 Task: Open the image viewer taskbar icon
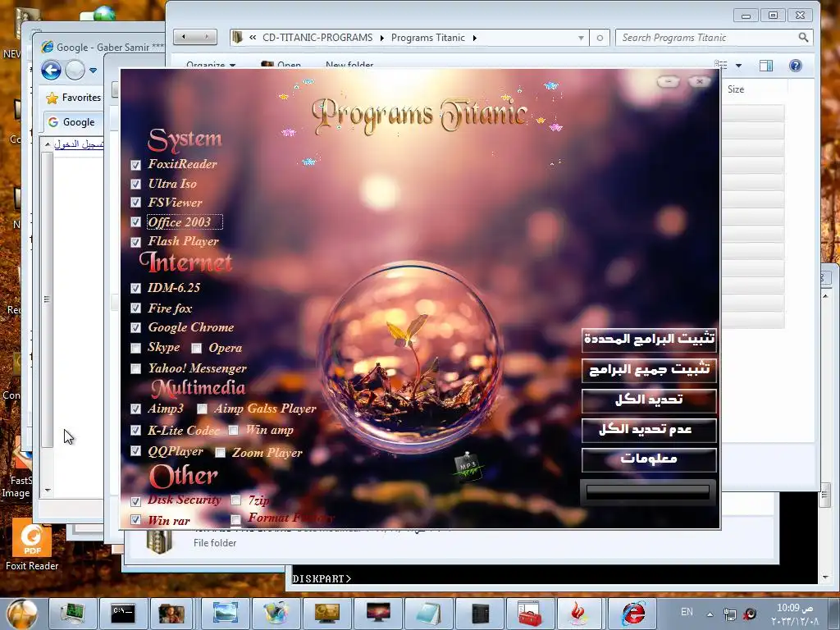point(225,614)
